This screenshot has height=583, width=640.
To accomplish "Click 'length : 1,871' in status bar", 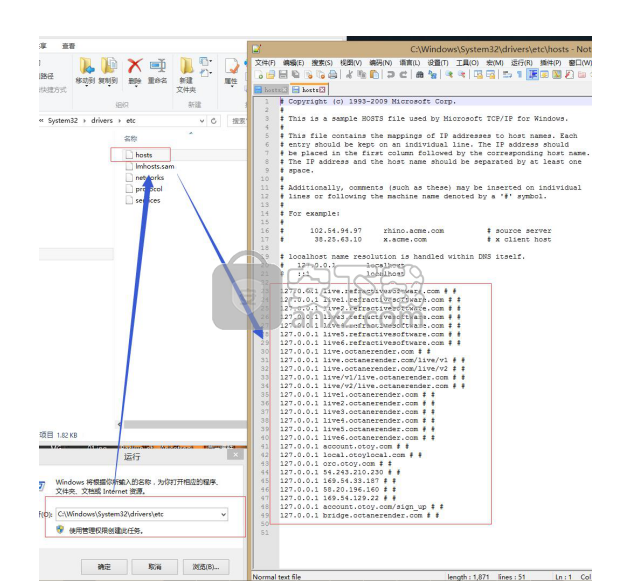I will point(468,577).
